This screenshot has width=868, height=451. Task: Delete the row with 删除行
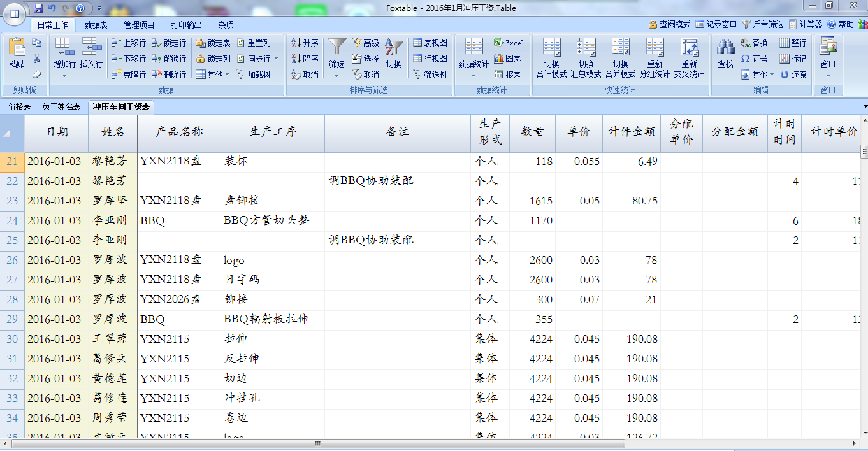(x=169, y=75)
